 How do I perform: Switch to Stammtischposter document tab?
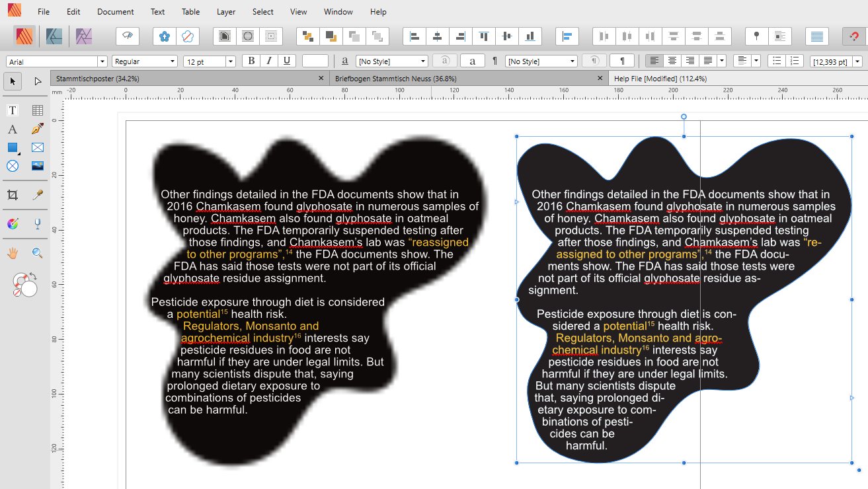pos(190,79)
